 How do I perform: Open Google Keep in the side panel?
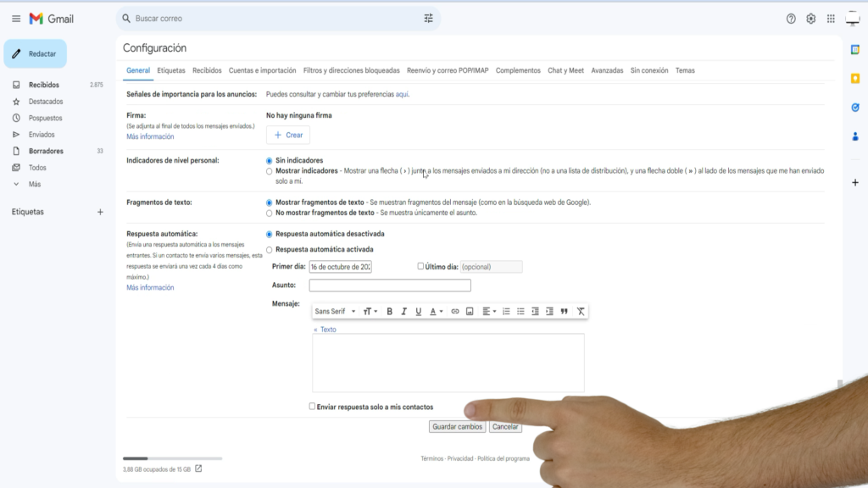[856, 79]
